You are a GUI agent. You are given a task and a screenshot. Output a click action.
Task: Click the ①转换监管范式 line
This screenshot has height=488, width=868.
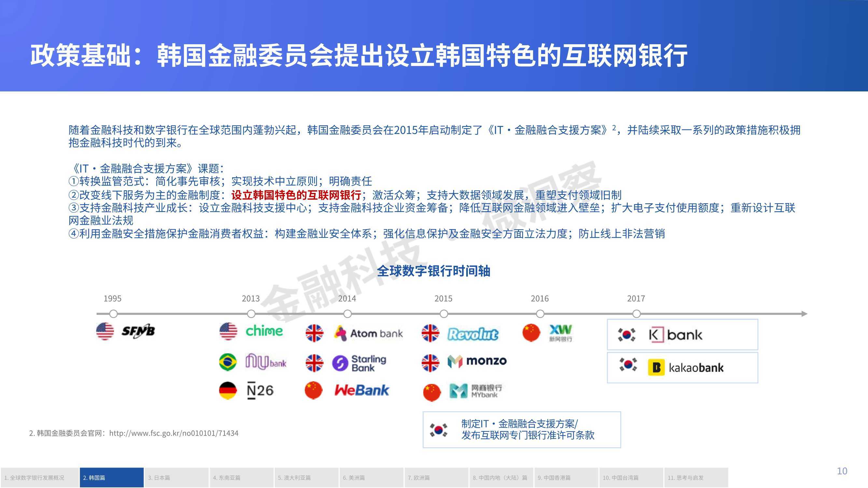(220, 182)
